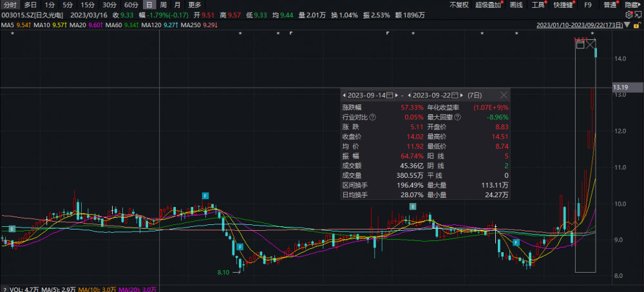Switch to 分时 intraday tab
Image resolution: width=644 pixels, height=292 pixels.
[10, 5]
